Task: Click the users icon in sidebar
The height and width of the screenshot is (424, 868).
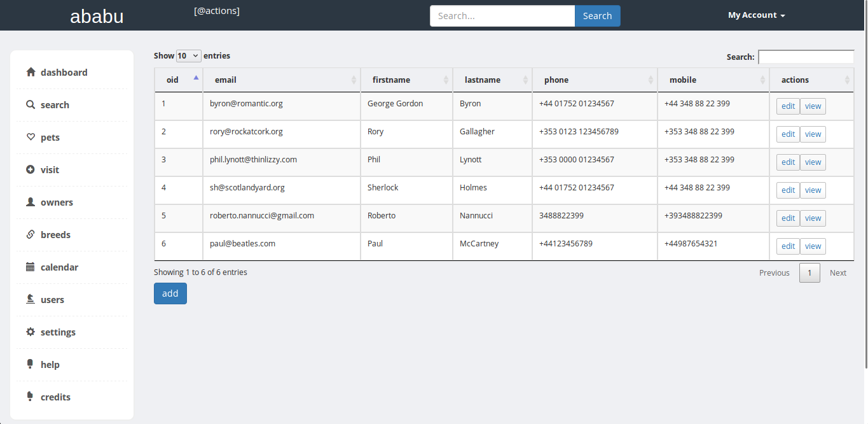Action: [31, 299]
